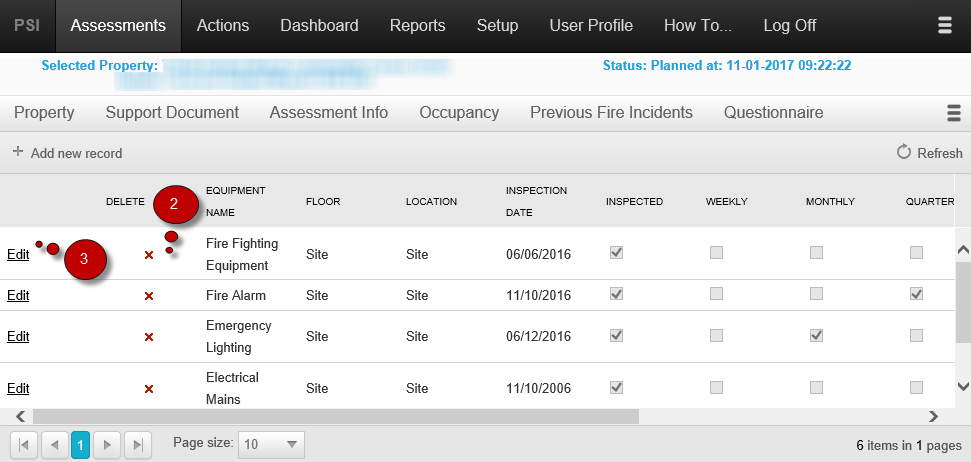
Task: Click the Location column header
Action: (432, 202)
